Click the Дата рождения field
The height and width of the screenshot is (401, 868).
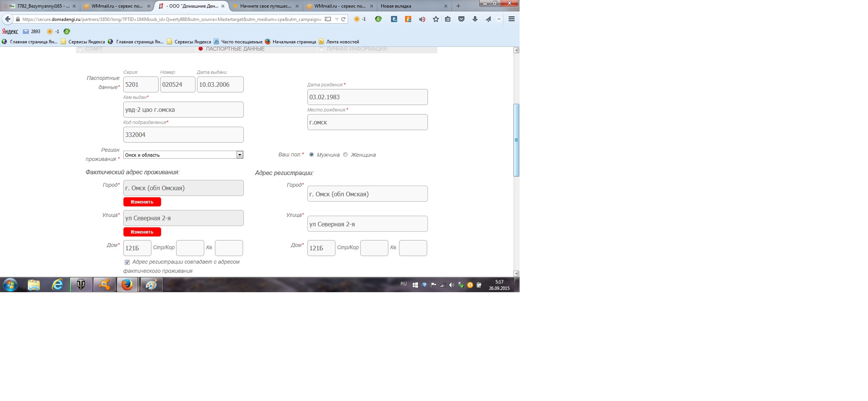click(x=367, y=97)
